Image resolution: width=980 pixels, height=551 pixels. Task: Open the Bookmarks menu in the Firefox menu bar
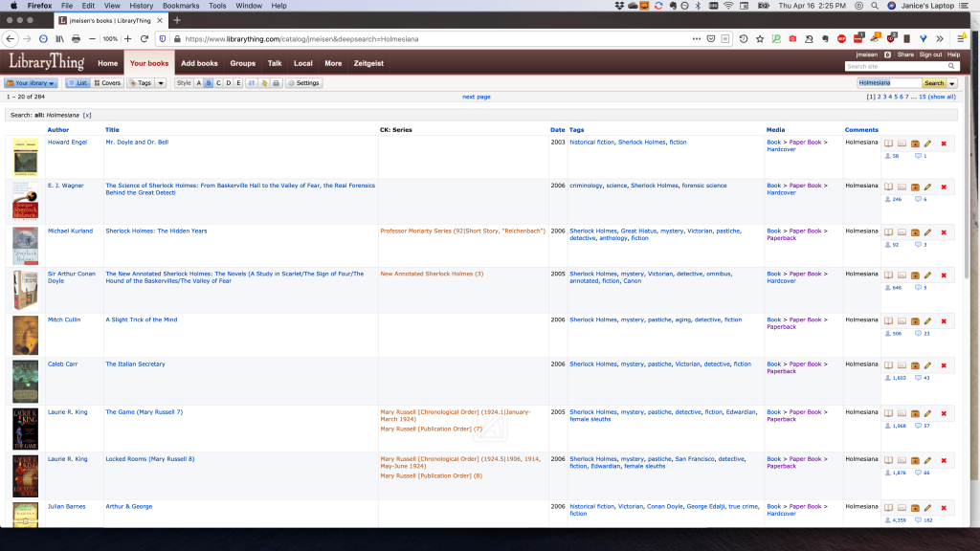click(x=181, y=6)
